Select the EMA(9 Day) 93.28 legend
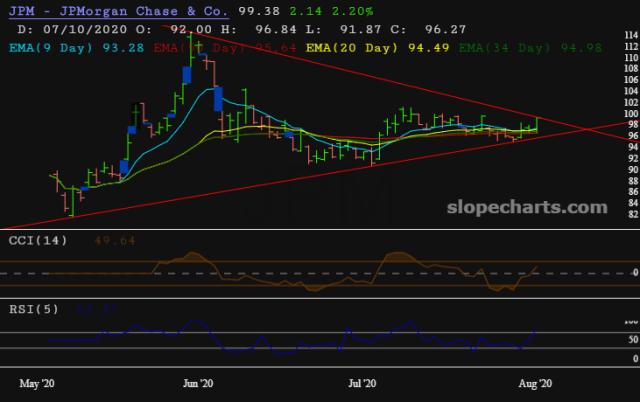Viewport: 640px width, 402px height. coord(76,48)
